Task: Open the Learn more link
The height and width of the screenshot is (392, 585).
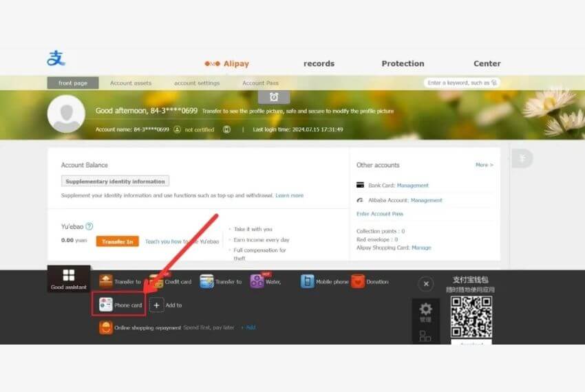Action: click(290, 195)
